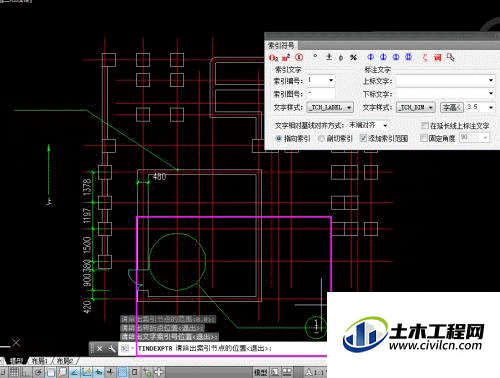
Task: Check 在延长线上标注文字 checkbox
Action: tap(424, 126)
